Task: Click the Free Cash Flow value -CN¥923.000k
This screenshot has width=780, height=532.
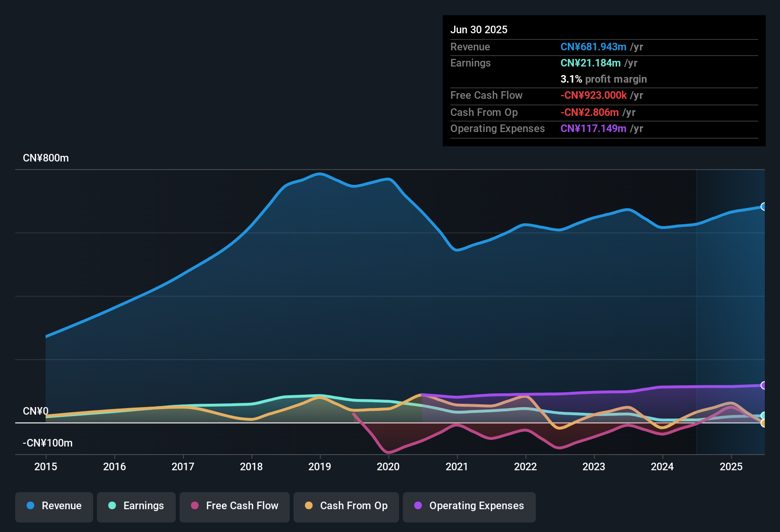Action: pyautogui.click(x=593, y=95)
